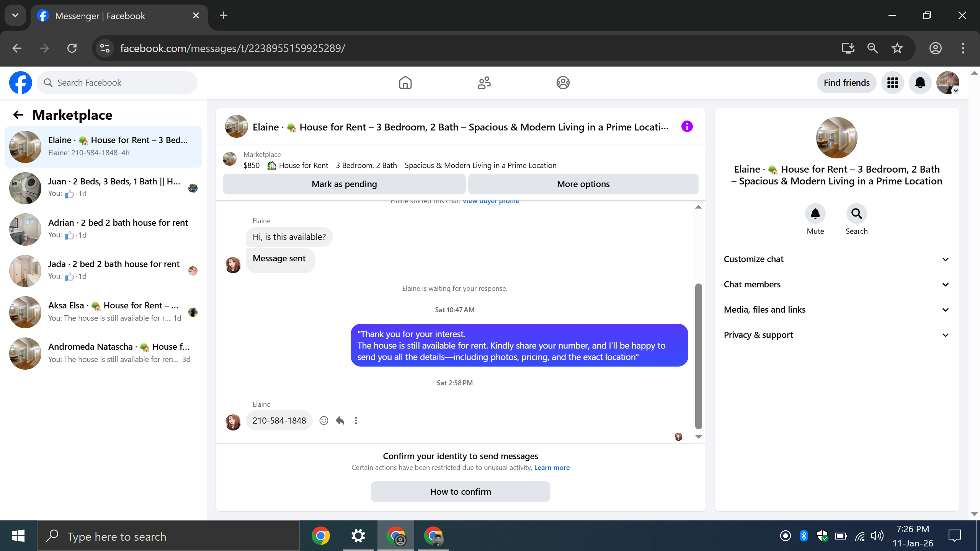Image resolution: width=980 pixels, height=551 pixels.
Task: Click the Mark as pending button
Action: [x=344, y=184]
